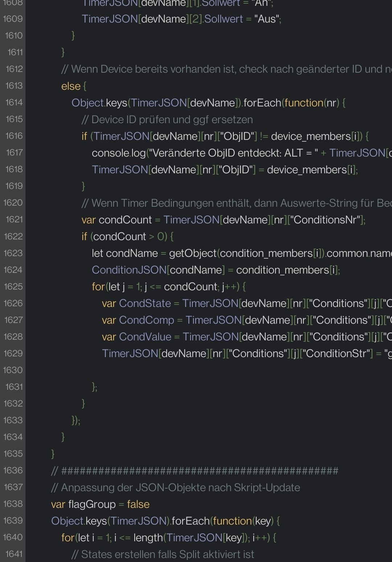Click line number 1612 in gutter

pos(14,69)
